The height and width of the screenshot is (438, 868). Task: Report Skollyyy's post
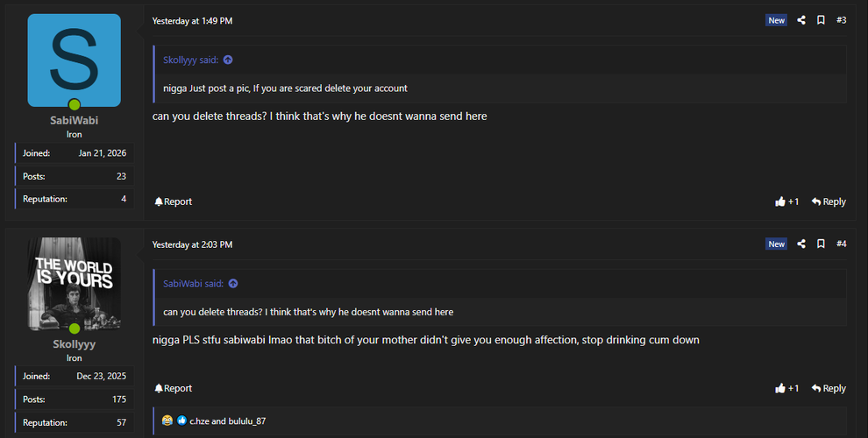[174, 388]
